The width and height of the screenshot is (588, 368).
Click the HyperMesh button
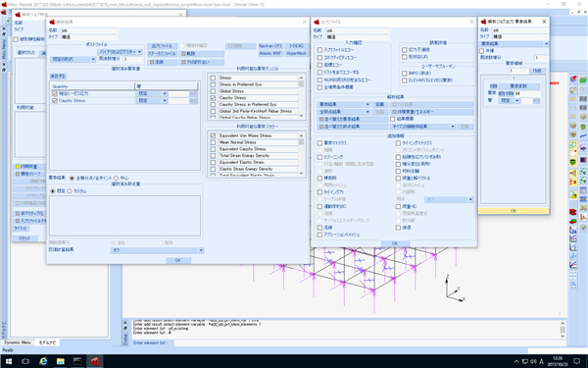(297, 53)
